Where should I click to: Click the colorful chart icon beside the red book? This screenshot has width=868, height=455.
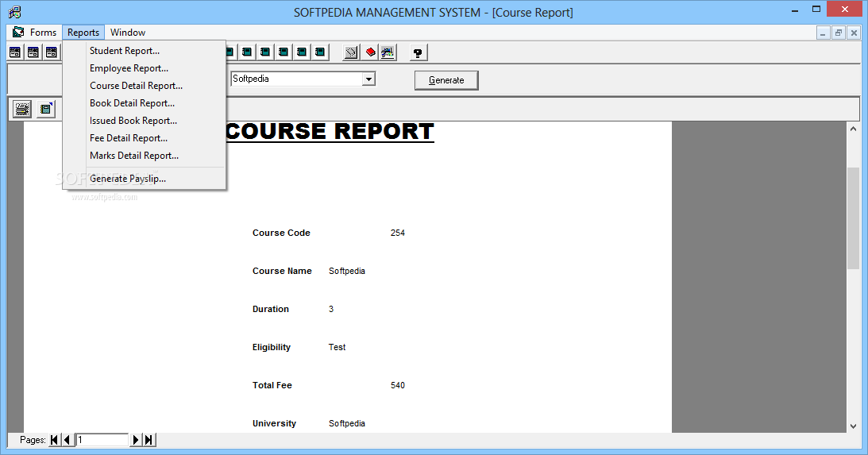388,52
